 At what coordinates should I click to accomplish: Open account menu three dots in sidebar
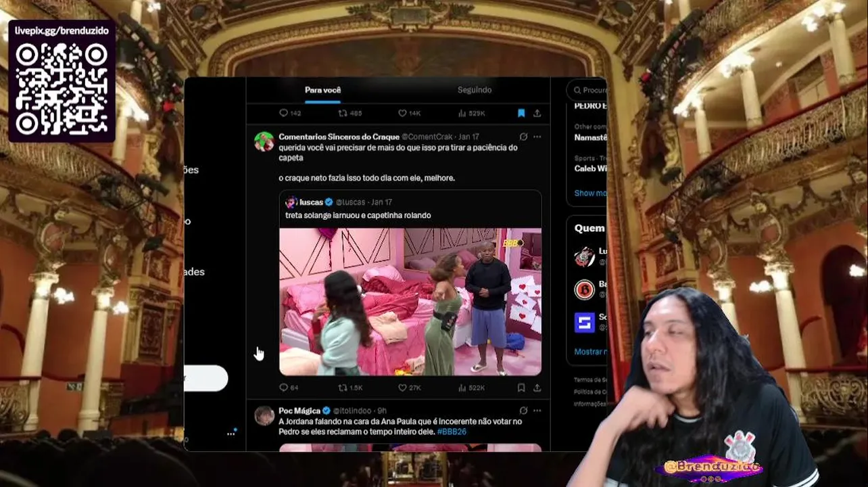[x=231, y=434]
